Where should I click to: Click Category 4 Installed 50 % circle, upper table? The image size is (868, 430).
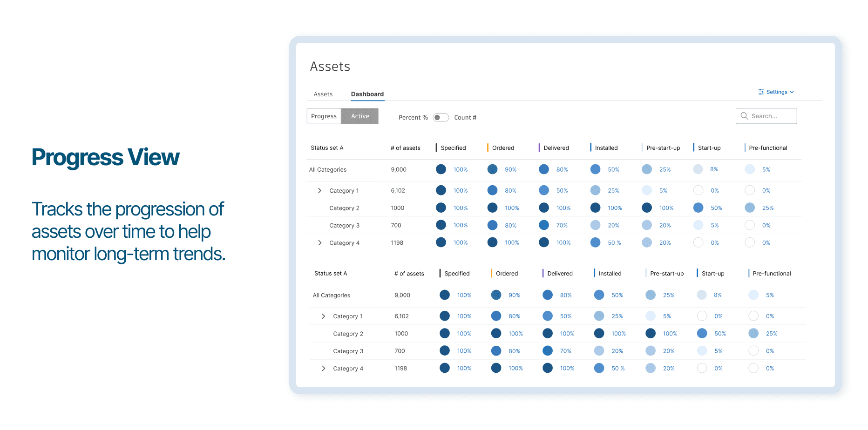(595, 242)
